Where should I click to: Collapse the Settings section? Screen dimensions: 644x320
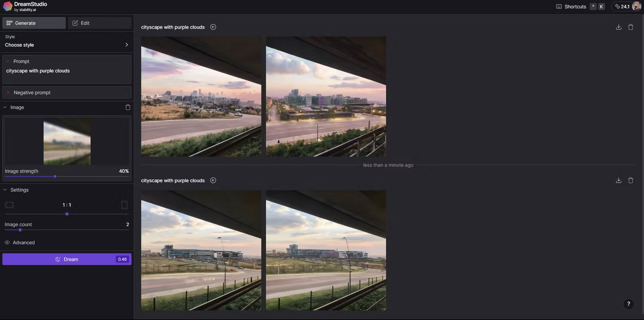(x=4, y=189)
